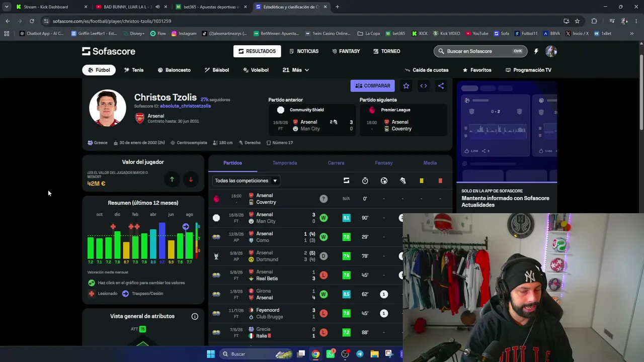The height and width of the screenshot is (362, 644).
Task: Switch to the Carrera tab
Action: (336, 163)
